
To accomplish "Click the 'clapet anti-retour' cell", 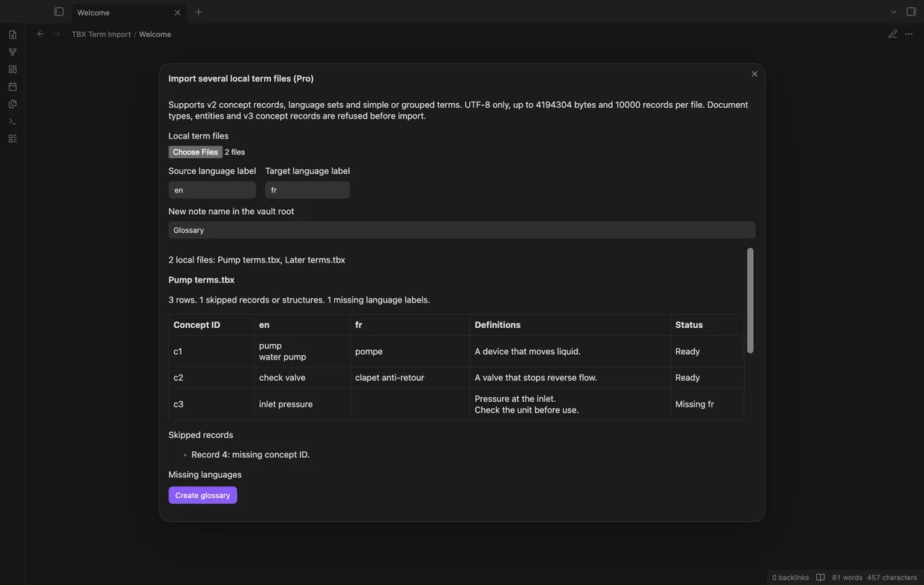I will pos(410,378).
